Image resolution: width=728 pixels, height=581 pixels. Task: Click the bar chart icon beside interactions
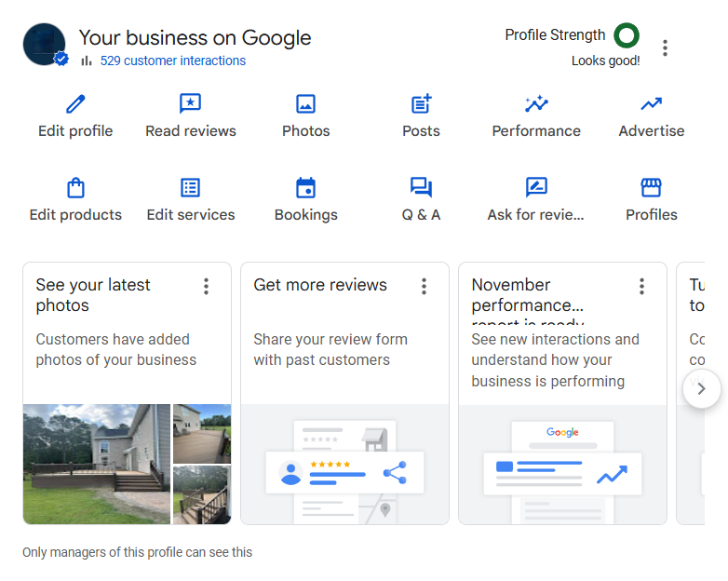pos(87,61)
